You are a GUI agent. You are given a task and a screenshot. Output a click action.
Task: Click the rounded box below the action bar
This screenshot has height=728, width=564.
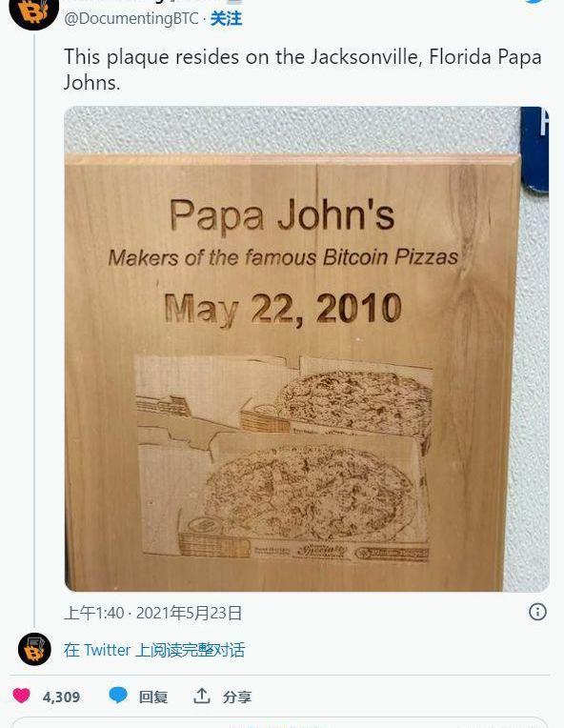pos(279,723)
